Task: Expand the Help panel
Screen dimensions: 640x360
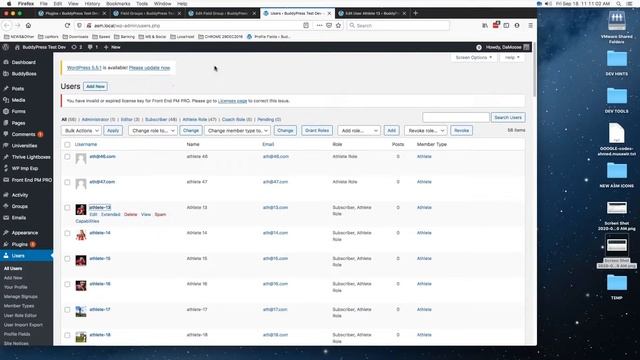Action: [512, 58]
